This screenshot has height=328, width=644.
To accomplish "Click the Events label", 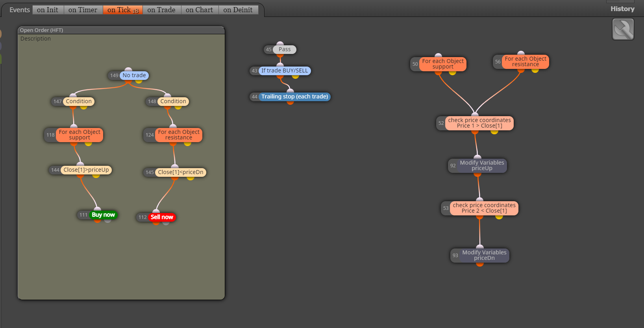I will (x=20, y=10).
